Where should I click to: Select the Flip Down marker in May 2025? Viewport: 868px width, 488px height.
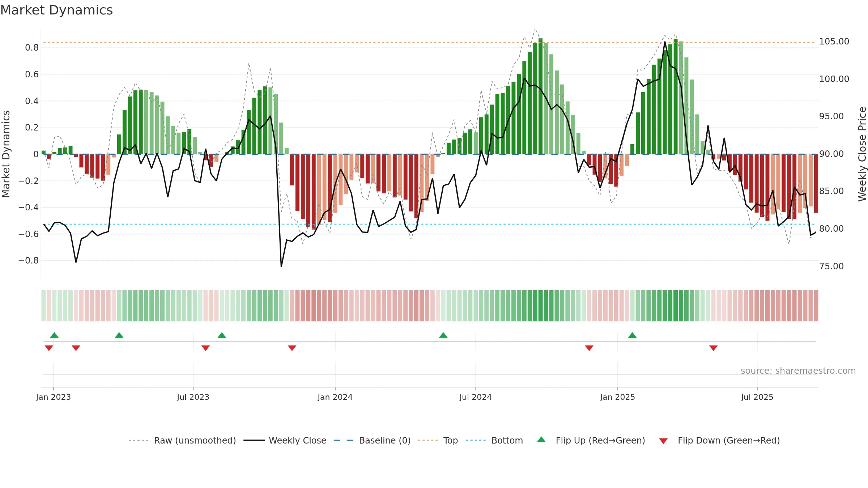713,348
